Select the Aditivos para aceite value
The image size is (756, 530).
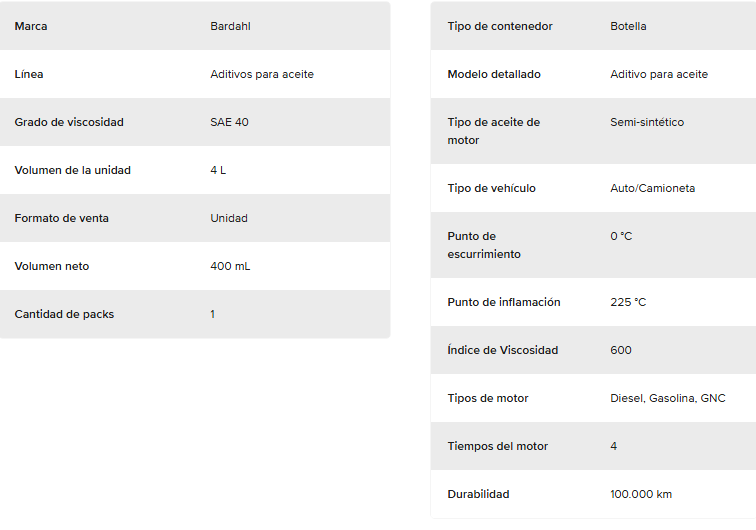(x=262, y=74)
